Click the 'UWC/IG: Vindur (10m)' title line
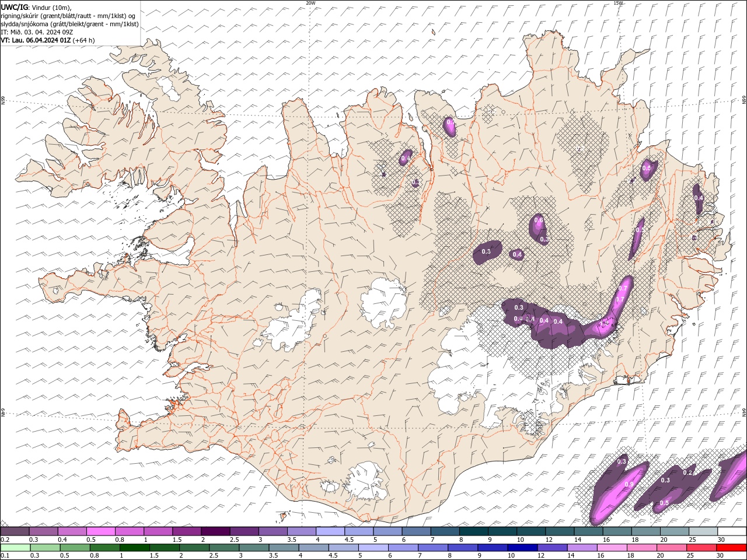This screenshot has height=560, width=747. click(36, 7)
